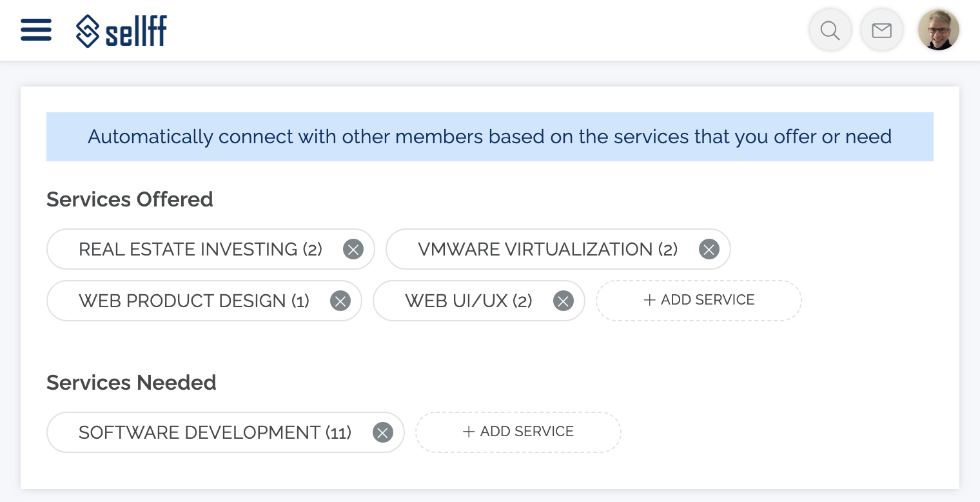Remove the Web Product Design service
This screenshot has height=502, width=980.
340,301
